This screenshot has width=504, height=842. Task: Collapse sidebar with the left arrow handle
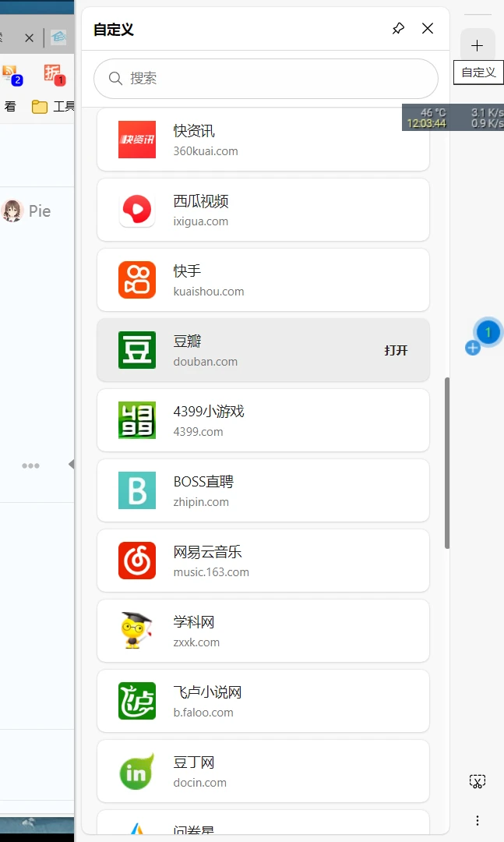pyautogui.click(x=72, y=465)
